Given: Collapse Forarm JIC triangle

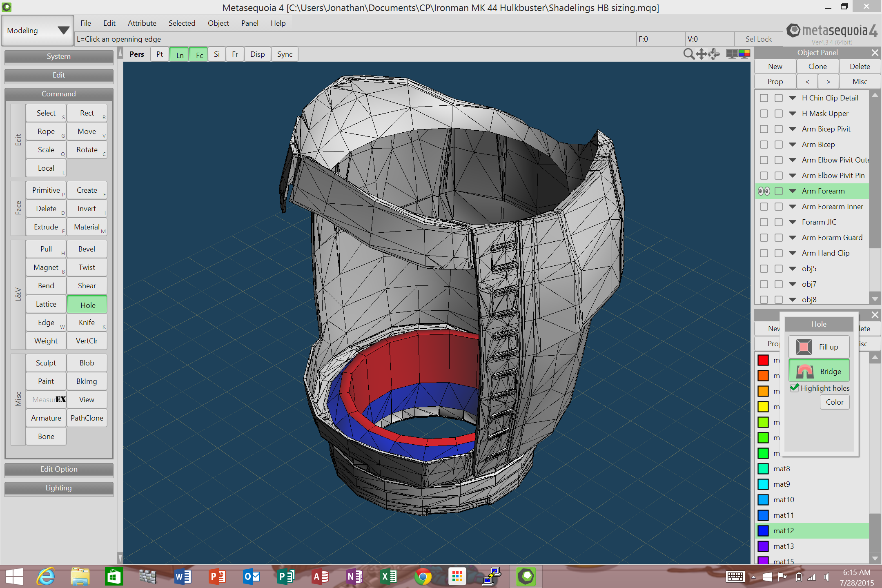Looking at the screenshot, I should pyautogui.click(x=793, y=222).
